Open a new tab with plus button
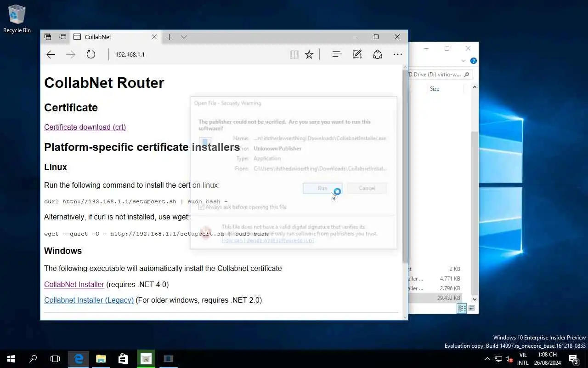The height and width of the screenshot is (368, 588). pos(169,37)
